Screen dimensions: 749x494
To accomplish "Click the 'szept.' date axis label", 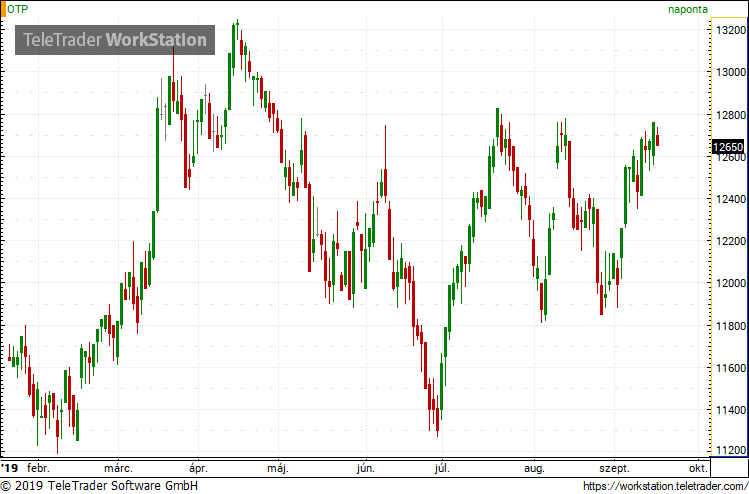I will [615, 468].
